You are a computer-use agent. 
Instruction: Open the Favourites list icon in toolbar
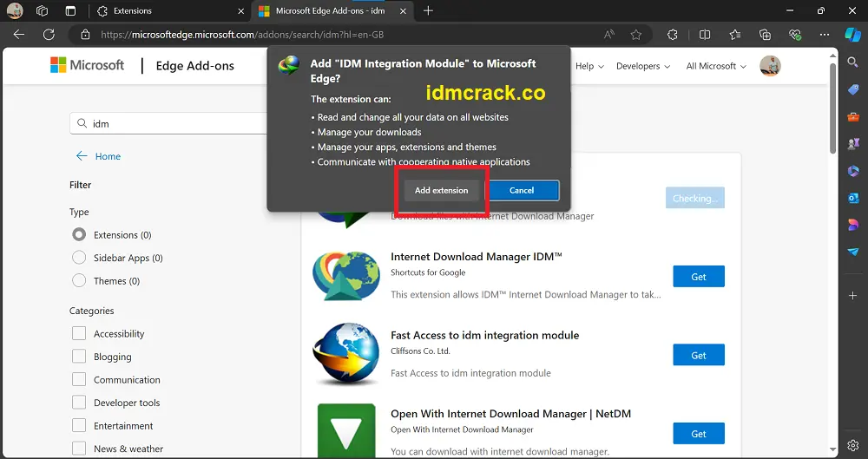point(735,35)
